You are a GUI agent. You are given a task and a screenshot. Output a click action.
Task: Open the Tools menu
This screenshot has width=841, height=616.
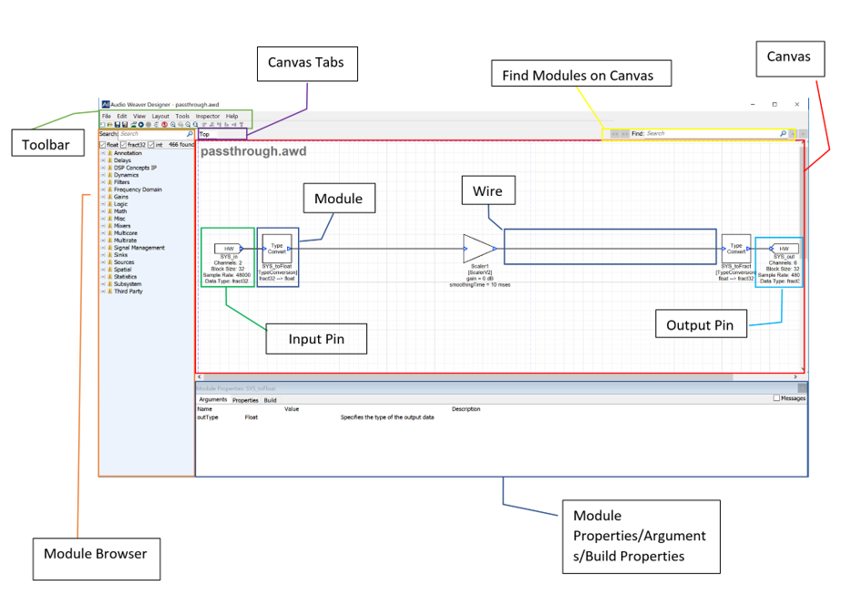[x=182, y=116]
